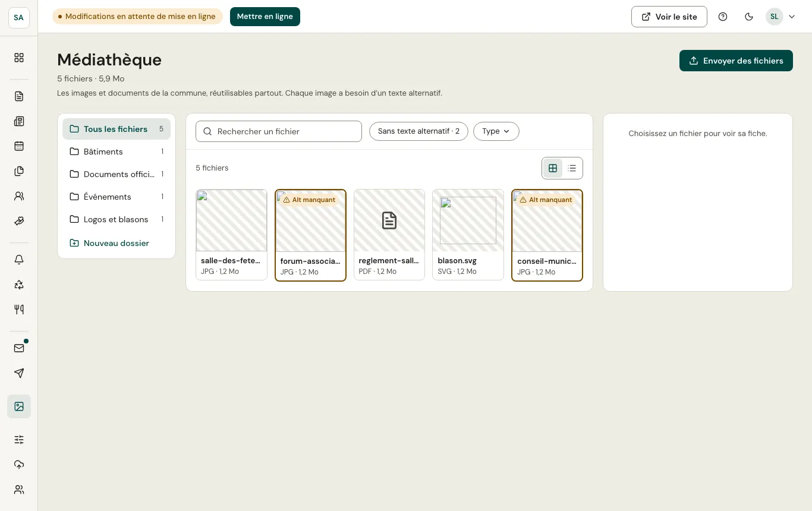This screenshot has width=812, height=511.
Task: Open the Événements folder
Action: pyautogui.click(x=117, y=197)
